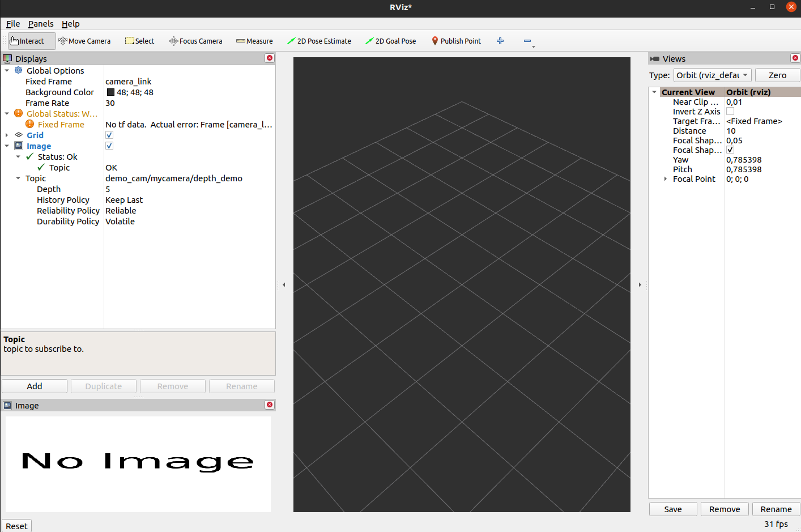Uncheck the Grid display checkbox

coord(109,135)
